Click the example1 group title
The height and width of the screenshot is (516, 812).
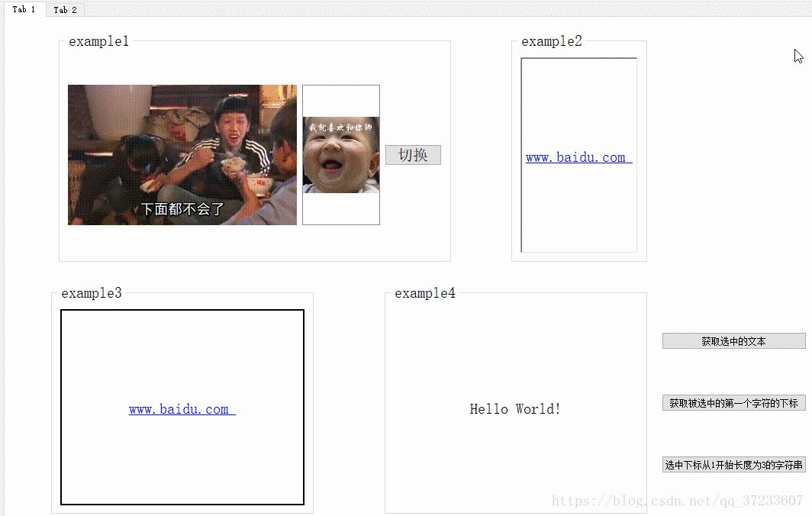tap(99, 41)
